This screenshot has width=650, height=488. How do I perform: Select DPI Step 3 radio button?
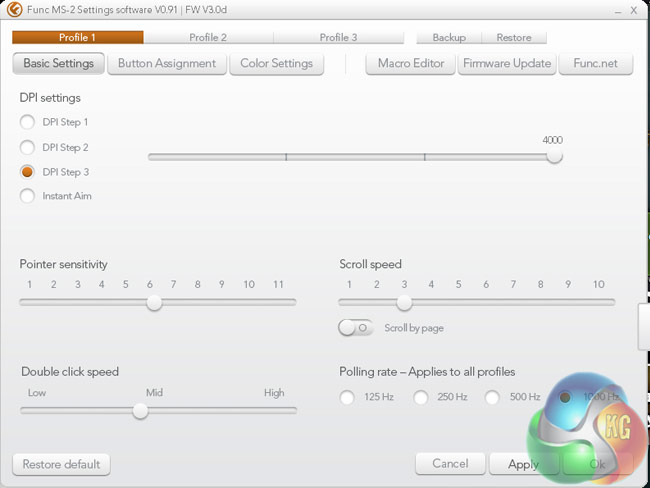[x=27, y=172]
